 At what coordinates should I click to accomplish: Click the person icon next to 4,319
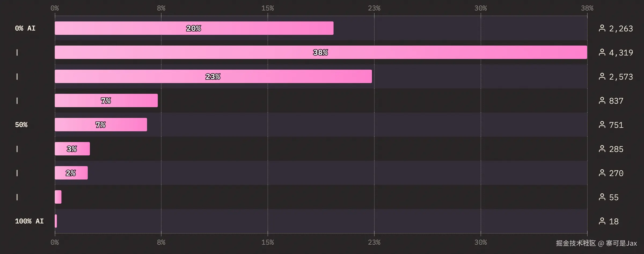[x=602, y=52]
